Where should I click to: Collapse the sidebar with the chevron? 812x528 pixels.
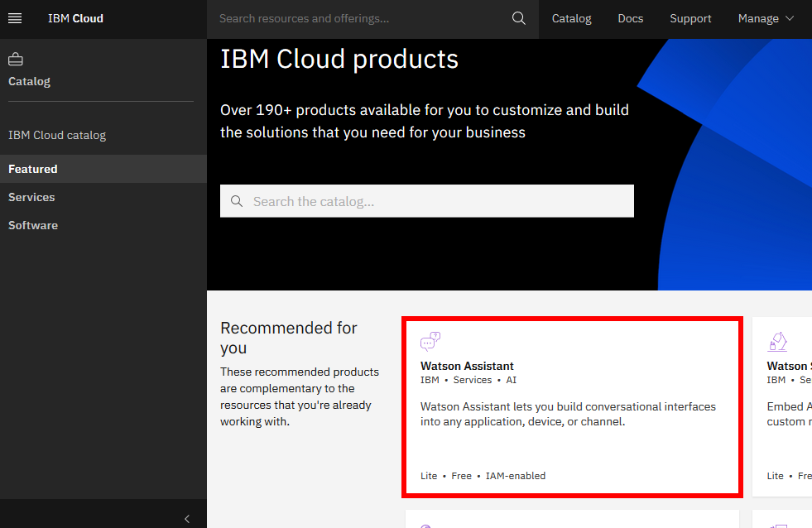click(x=187, y=519)
